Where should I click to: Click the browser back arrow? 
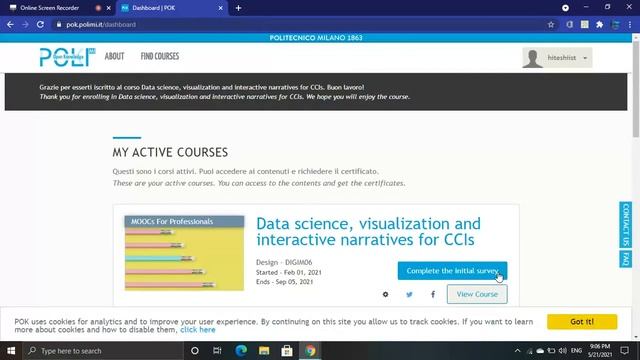[x=10, y=24]
